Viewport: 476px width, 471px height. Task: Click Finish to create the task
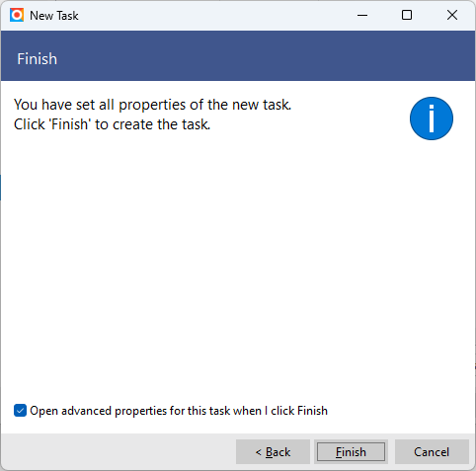point(351,452)
